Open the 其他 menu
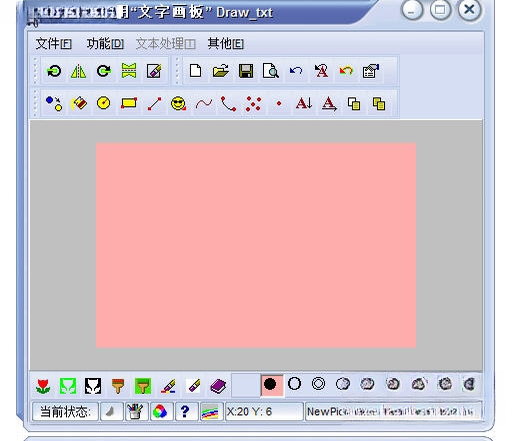512x441 pixels. (x=226, y=44)
